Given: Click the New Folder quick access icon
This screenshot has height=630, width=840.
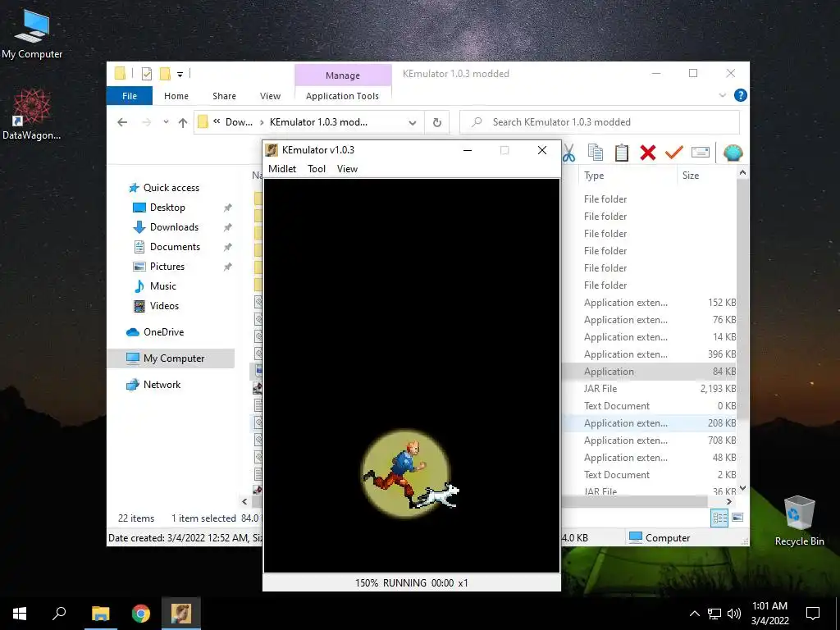Looking at the screenshot, I should pyautogui.click(x=165, y=74).
